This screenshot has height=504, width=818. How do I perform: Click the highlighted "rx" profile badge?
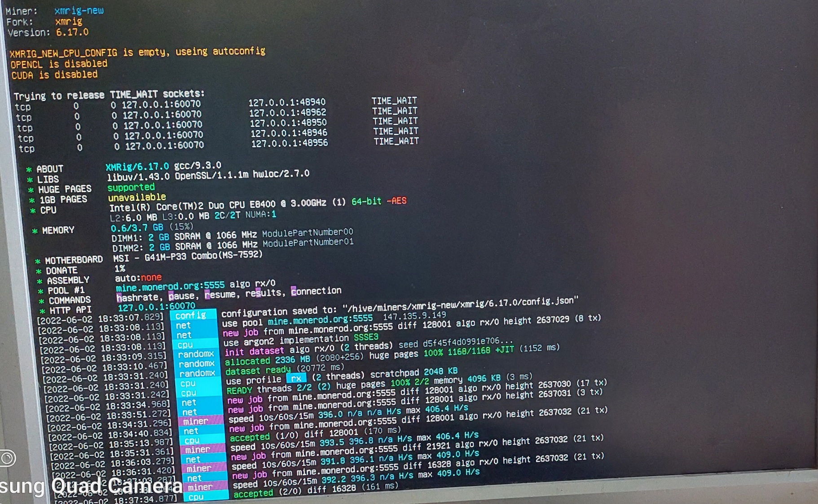296,378
